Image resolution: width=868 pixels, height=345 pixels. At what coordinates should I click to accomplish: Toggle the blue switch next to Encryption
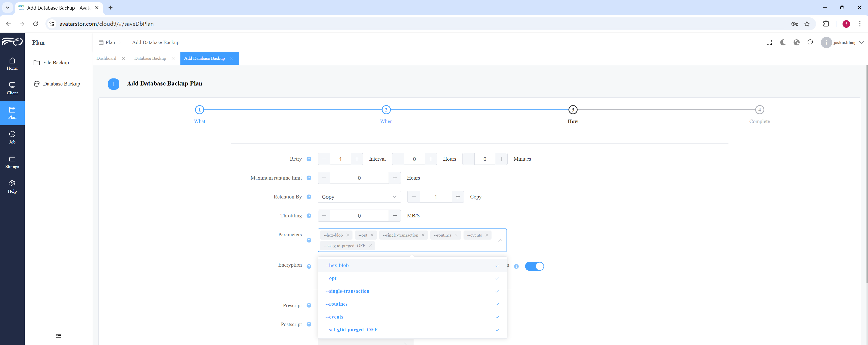pyautogui.click(x=534, y=266)
